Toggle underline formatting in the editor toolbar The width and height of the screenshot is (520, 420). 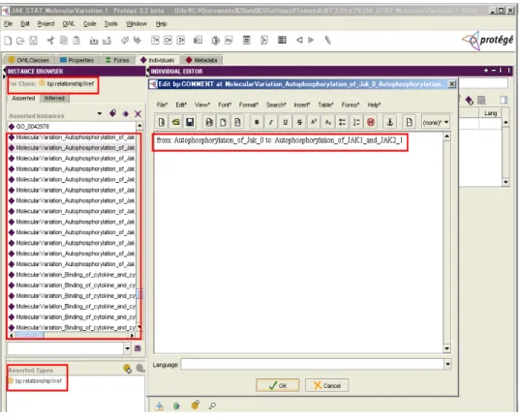click(285, 122)
